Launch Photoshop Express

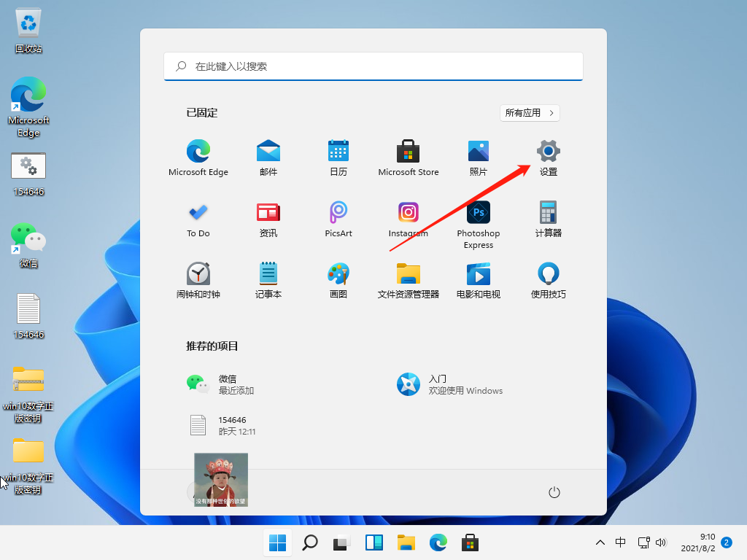(x=479, y=225)
